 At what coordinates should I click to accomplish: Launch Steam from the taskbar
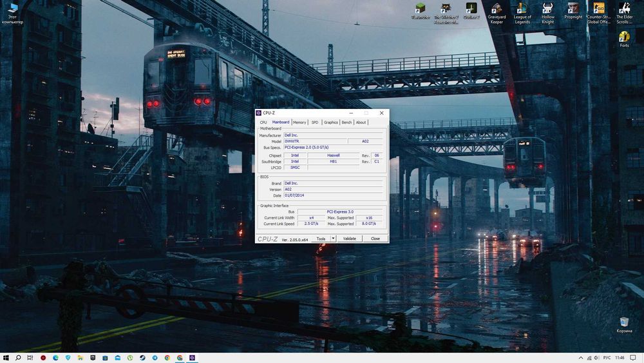pyautogui.click(x=142, y=358)
